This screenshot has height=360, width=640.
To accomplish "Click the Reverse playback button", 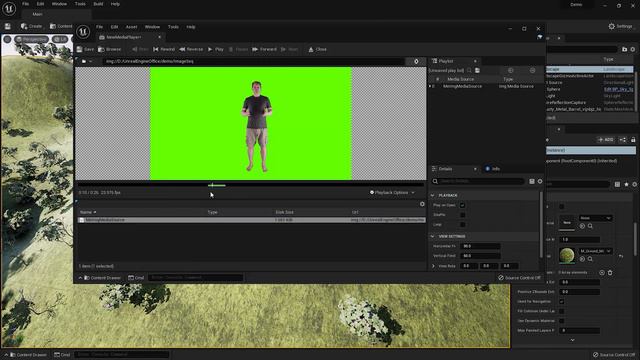I will (x=191, y=49).
